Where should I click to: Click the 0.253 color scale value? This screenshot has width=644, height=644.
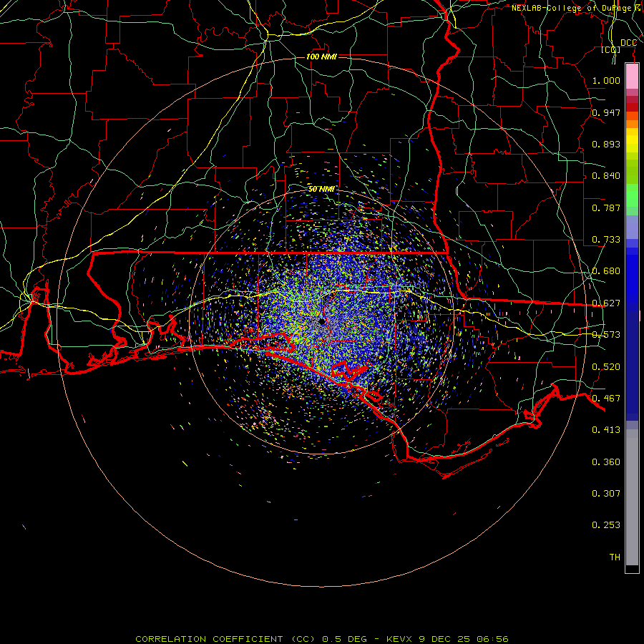pyautogui.click(x=606, y=525)
